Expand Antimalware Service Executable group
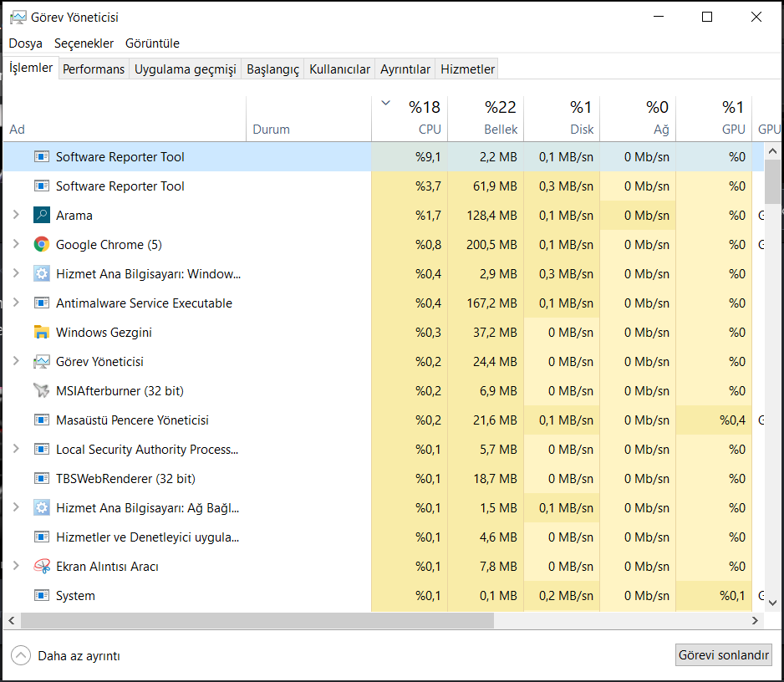 tap(16, 303)
